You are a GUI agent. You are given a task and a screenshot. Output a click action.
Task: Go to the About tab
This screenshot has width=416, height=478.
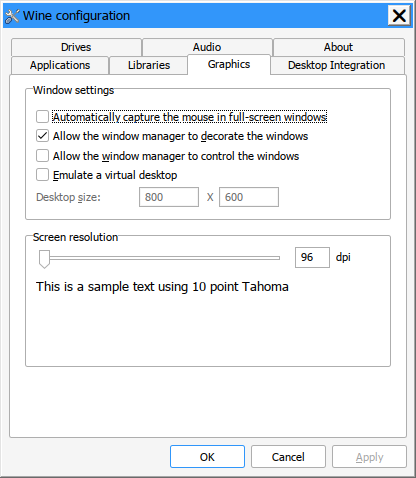coord(338,47)
